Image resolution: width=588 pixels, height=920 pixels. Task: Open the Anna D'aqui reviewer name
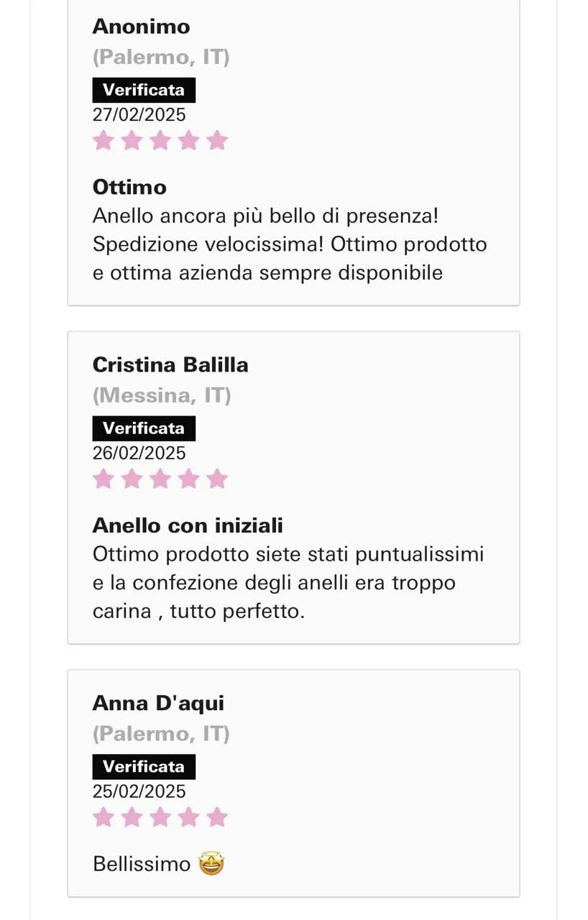(158, 703)
